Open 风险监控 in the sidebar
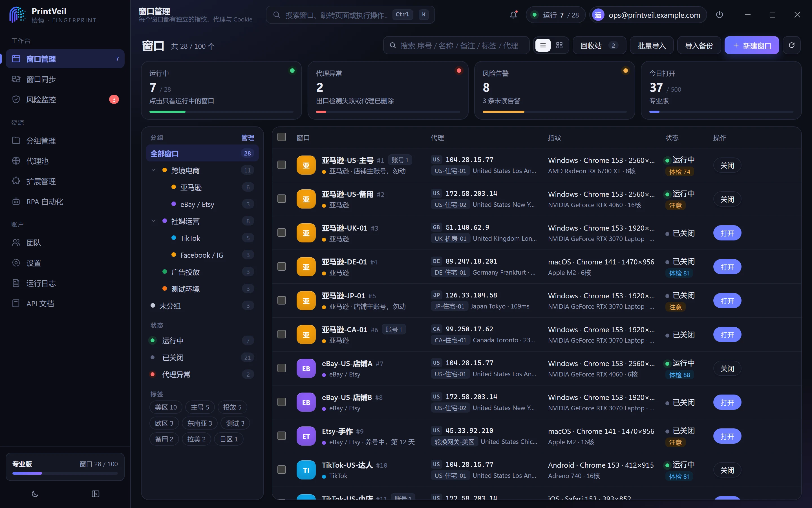 tap(65, 99)
